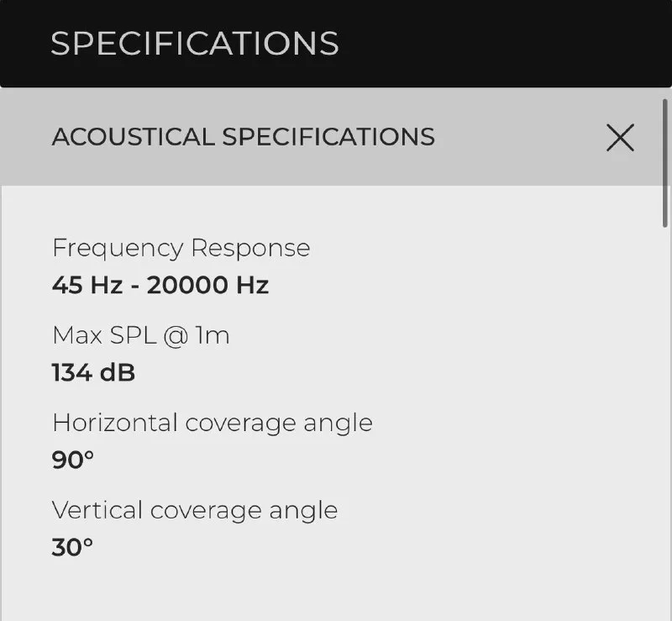Click the SPECIFICATIONS title heading

[195, 44]
